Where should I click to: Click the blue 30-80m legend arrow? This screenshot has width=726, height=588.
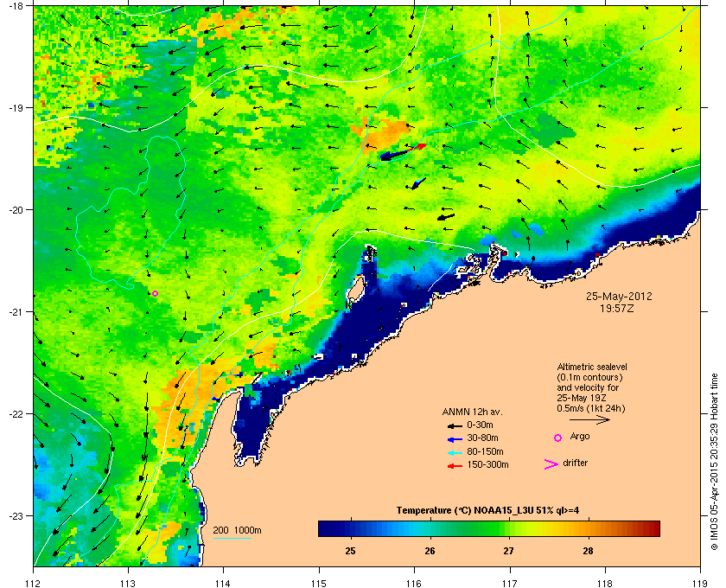(x=455, y=438)
